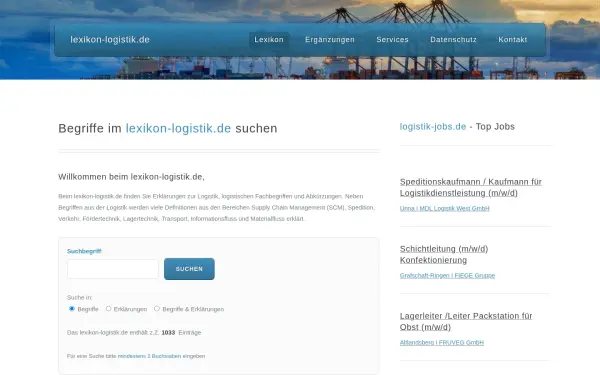Screen dimensions: 600x375
Task: Click the 'Suche in:' label
Action: [80, 297]
